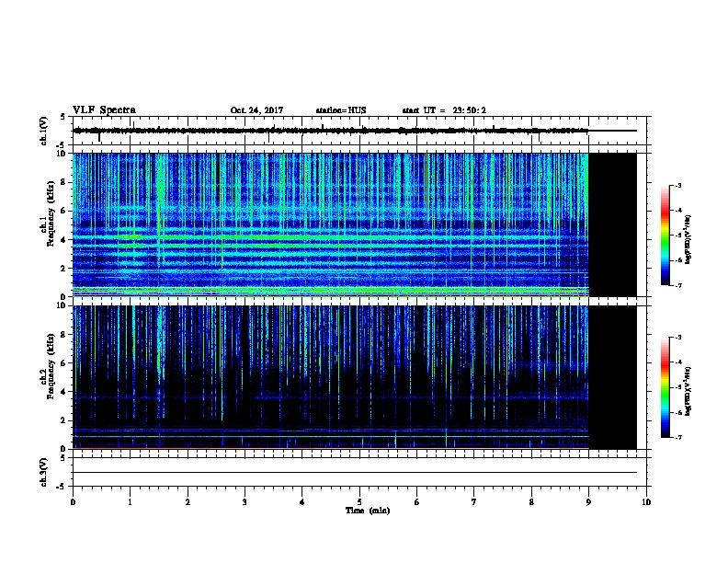Click the "-7" label on lower color scale
Viewport: 728px width, 563px height.
click(678, 438)
